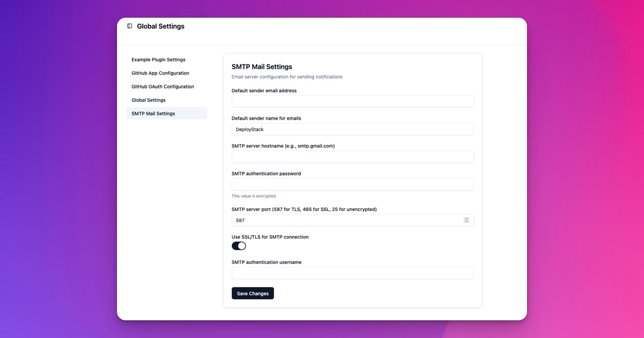Click the SMTP port field showing 587

coord(346,221)
